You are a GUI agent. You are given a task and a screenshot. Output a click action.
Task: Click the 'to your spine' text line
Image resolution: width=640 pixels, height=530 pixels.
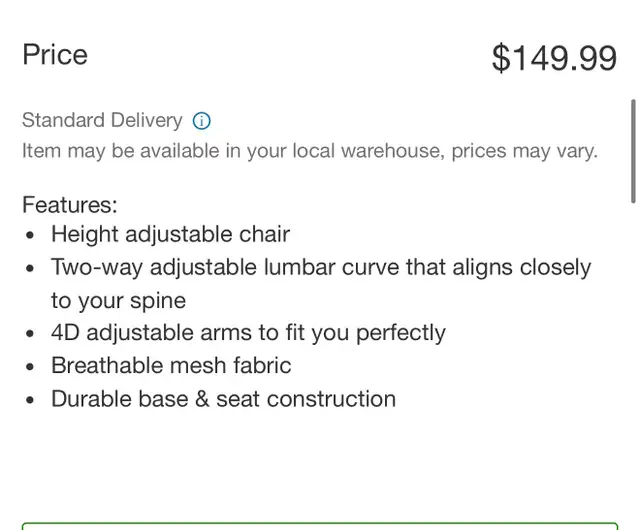point(118,301)
